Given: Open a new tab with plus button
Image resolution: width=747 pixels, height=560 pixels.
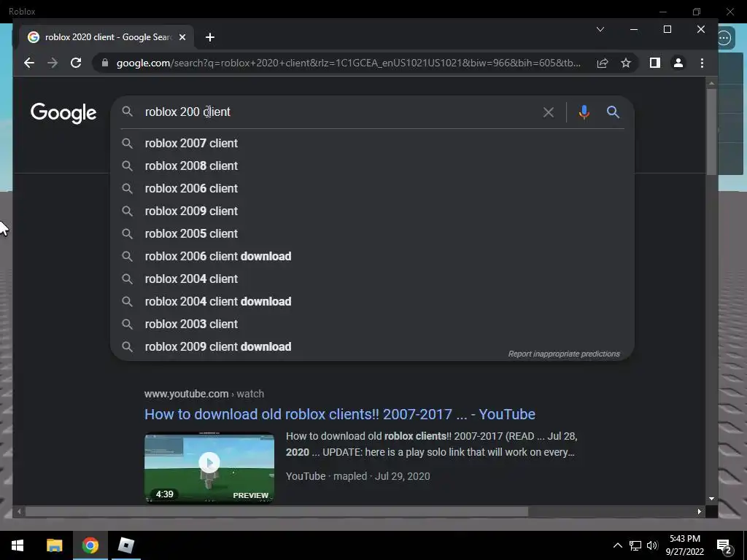Looking at the screenshot, I should click(209, 37).
